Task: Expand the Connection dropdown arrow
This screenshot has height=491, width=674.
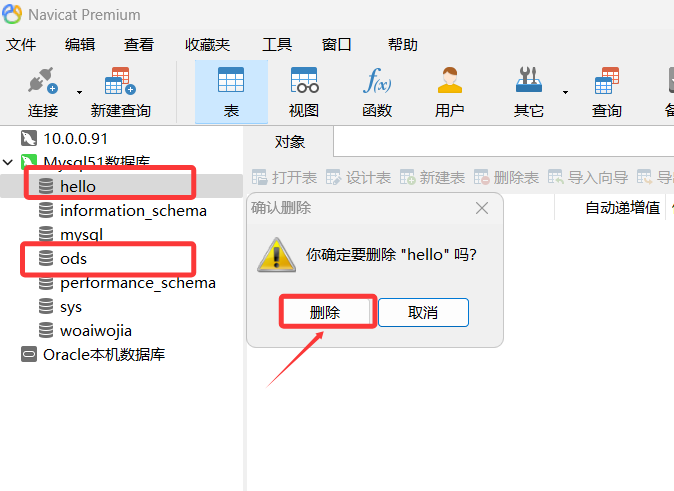Action: [80, 92]
